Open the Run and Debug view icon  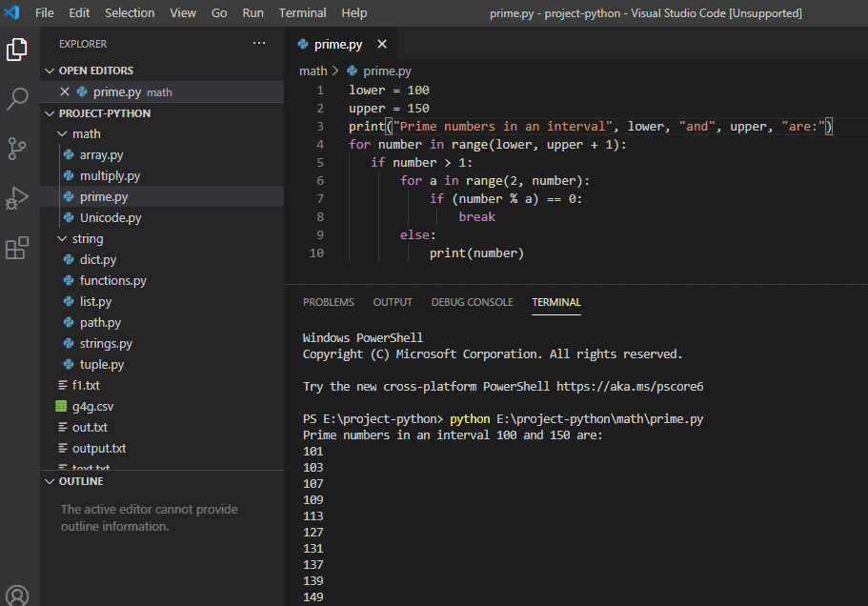(17, 198)
